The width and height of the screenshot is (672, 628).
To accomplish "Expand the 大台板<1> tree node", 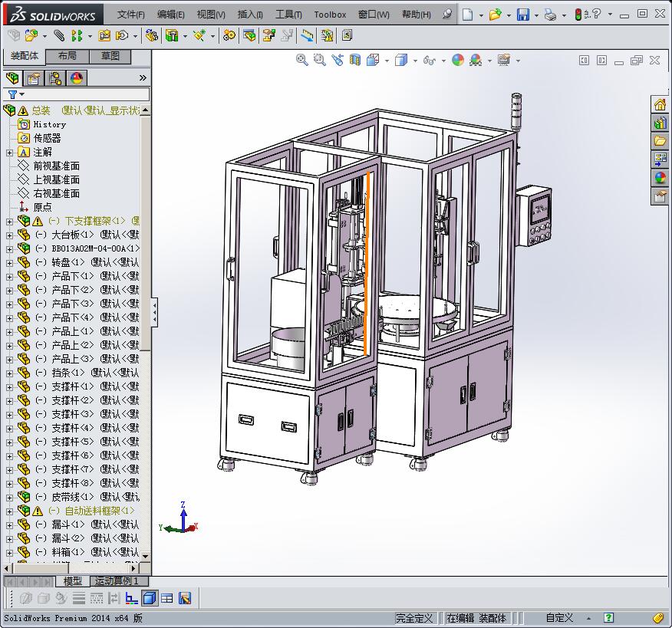I will [x=9, y=235].
